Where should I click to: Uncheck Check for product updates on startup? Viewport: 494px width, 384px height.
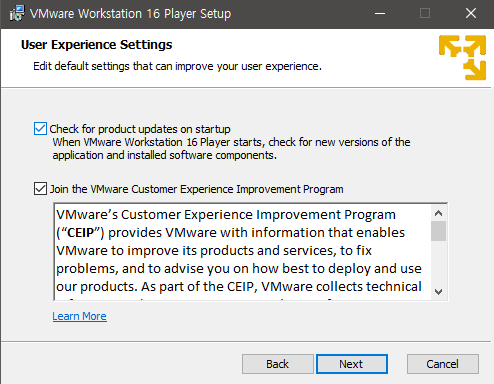click(40, 129)
